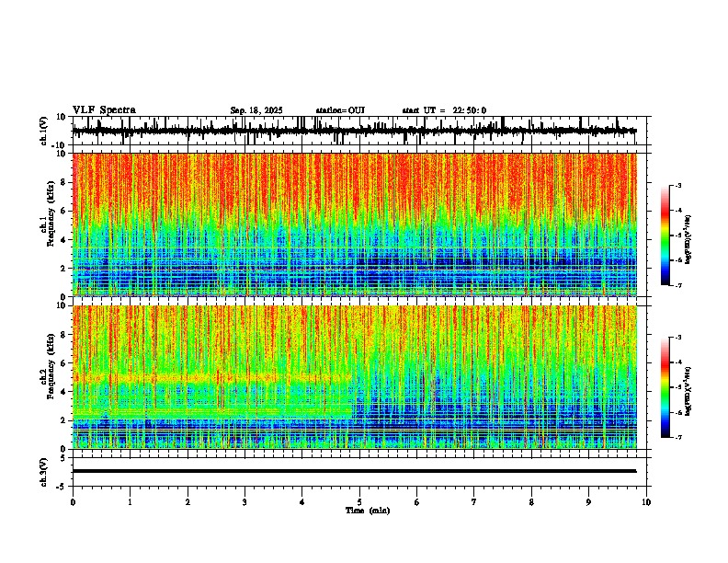Viewport: 728px width, 563px height.
Task: Click the "VLF Spectra" plot title
Action: [104, 110]
